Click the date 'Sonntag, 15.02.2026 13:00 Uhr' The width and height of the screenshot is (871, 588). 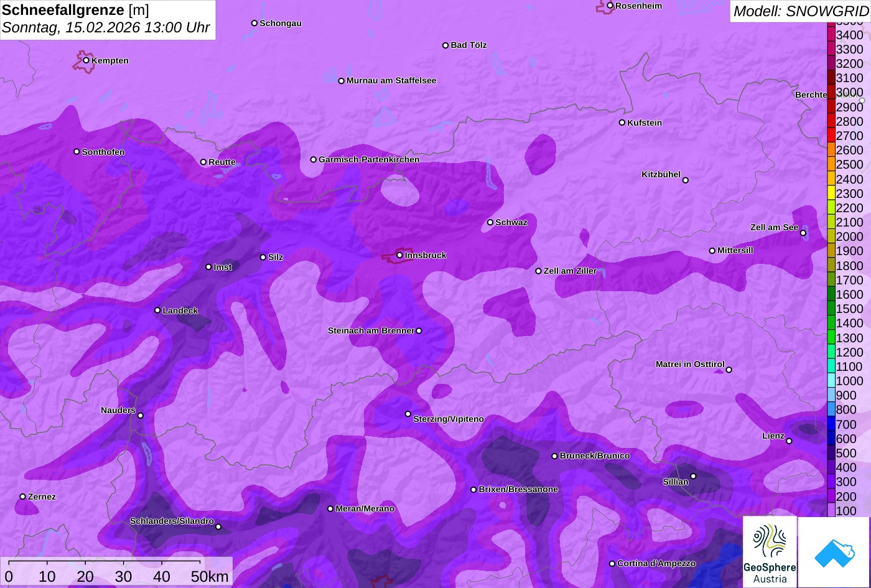pyautogui.click(x=106, y=28)
